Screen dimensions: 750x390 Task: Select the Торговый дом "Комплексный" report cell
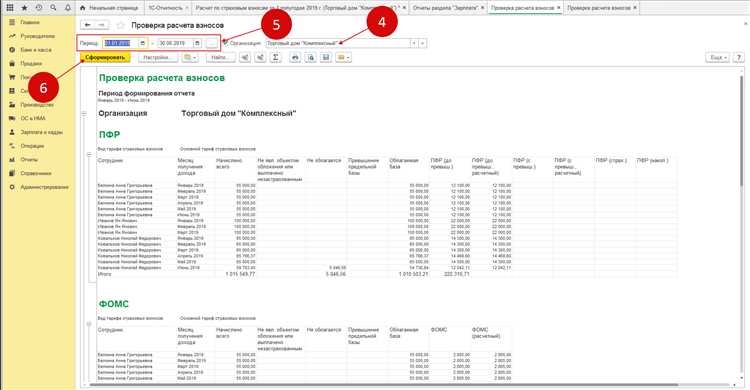(239, 113)
